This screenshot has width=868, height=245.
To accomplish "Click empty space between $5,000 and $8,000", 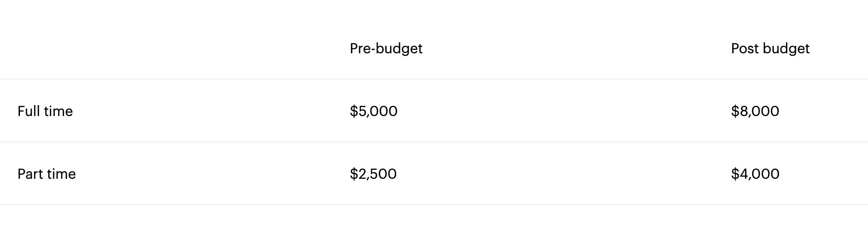I will [x=562, y=111].
